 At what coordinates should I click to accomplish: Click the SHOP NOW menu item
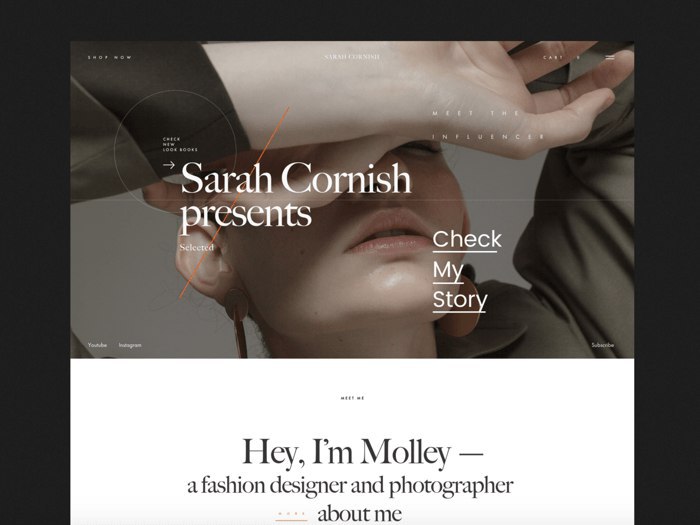[x=110, y=57]
